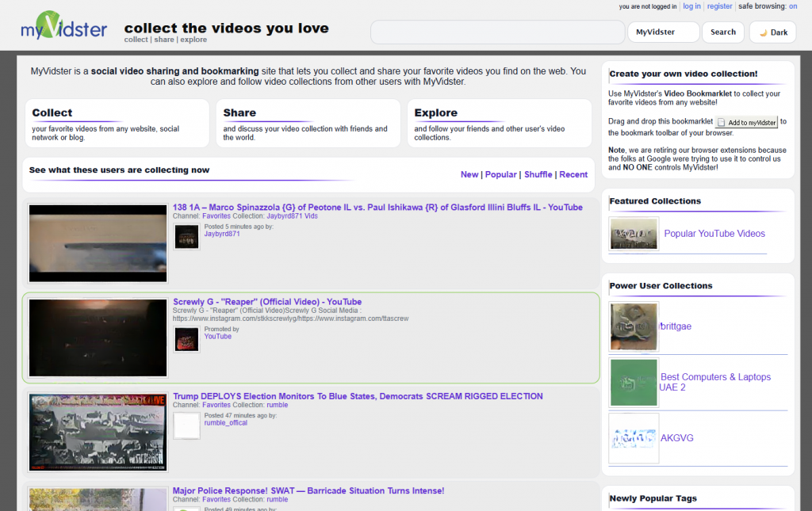Screen dimensions: 812x511
Task: Select the Popular sort tab
Action: 501,175
